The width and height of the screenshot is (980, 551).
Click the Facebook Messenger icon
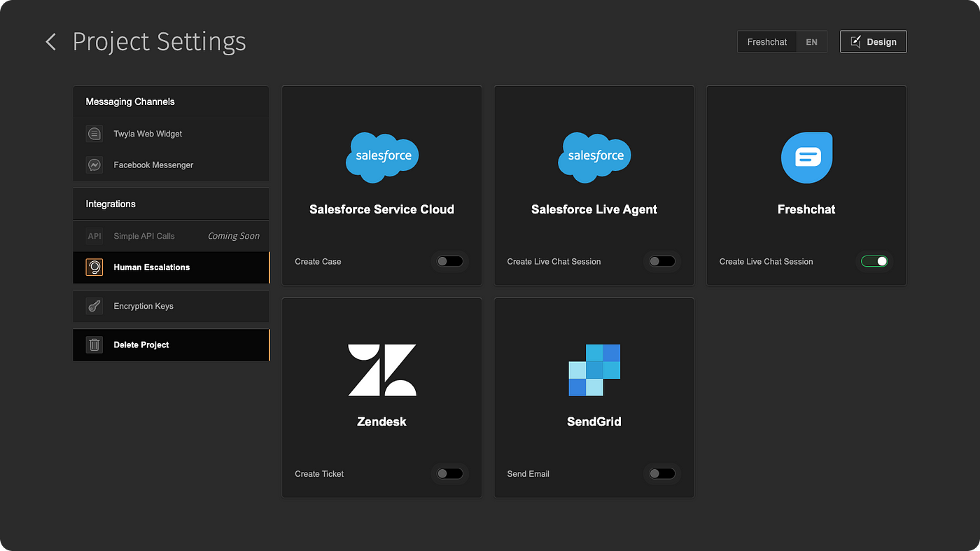94,165
